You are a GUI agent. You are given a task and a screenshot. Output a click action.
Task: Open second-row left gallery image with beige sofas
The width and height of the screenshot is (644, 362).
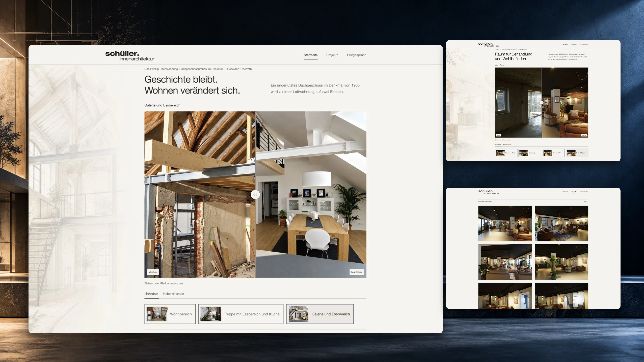point(505,262)
